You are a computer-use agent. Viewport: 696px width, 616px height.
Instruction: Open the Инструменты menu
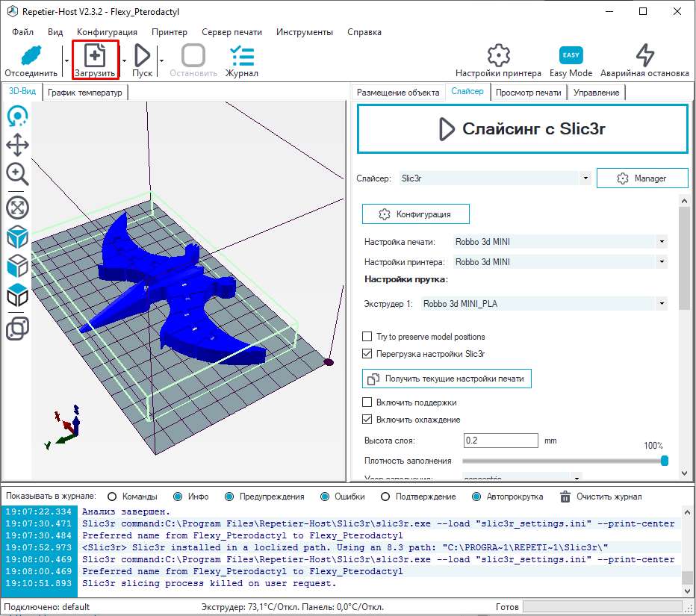point(305,32)
